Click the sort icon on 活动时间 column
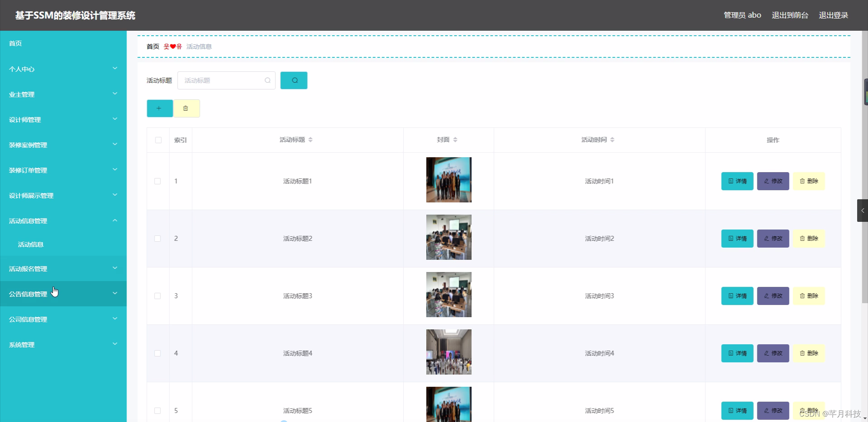Image resolution: width=868 pixels, height=422 pixels. (x=613, y=140)
